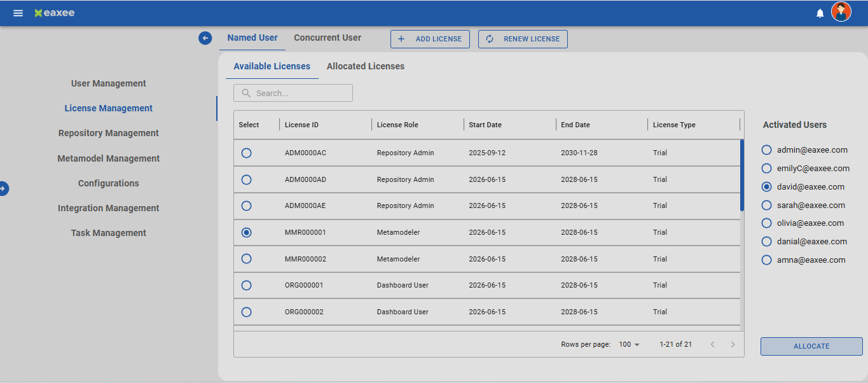Screen dimensions: 868x383
Task: Open the Allocated Licenses tab
Action: [x=366, y=66]
